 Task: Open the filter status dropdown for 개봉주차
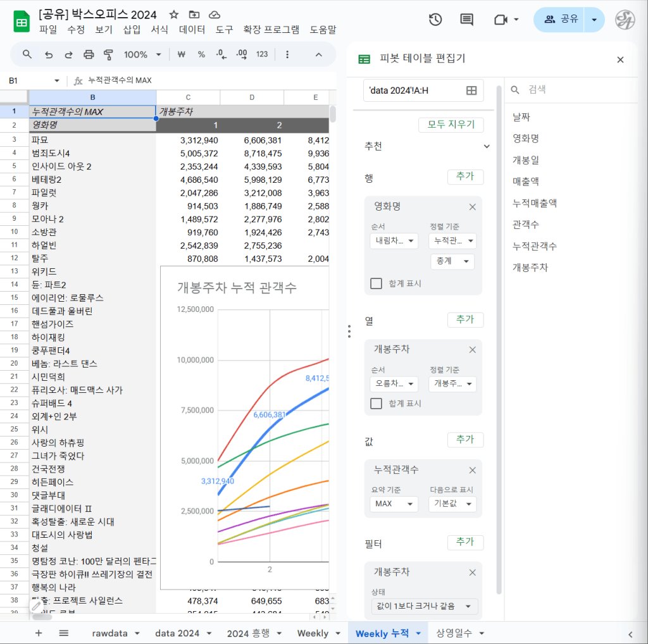tap(424, 607)
